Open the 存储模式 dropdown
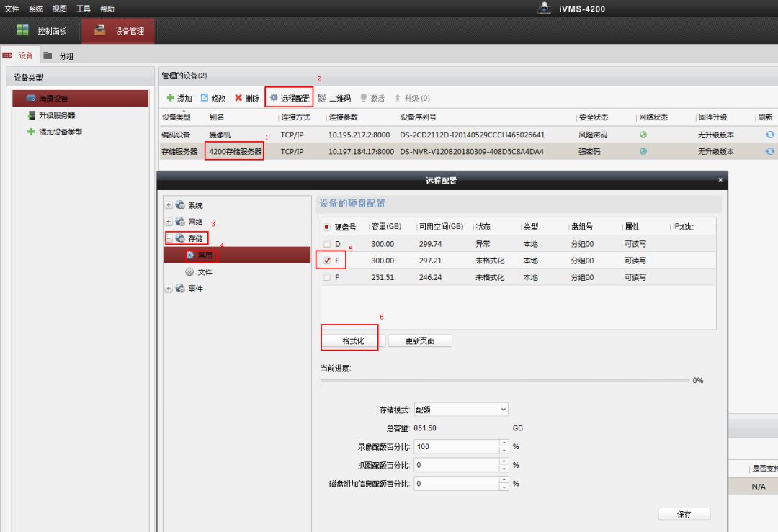This screenshot has width=778, height=532. click(x=503, y=409)
